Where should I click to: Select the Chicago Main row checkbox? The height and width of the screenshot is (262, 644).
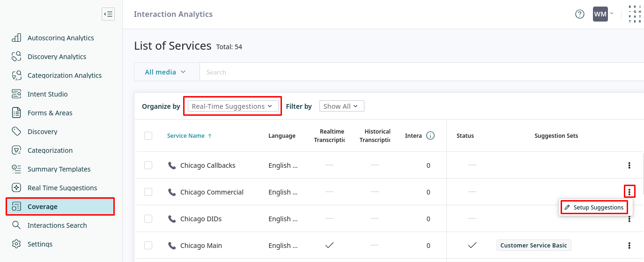(x=148, y=246)
